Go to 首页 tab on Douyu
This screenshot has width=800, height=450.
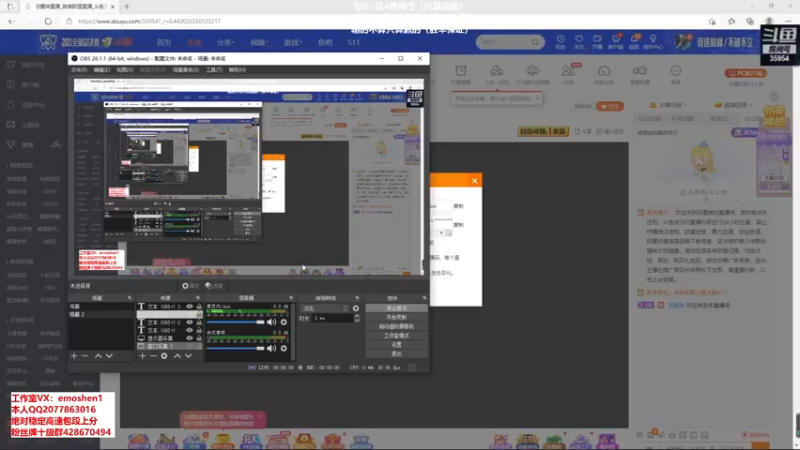point(164,42)
